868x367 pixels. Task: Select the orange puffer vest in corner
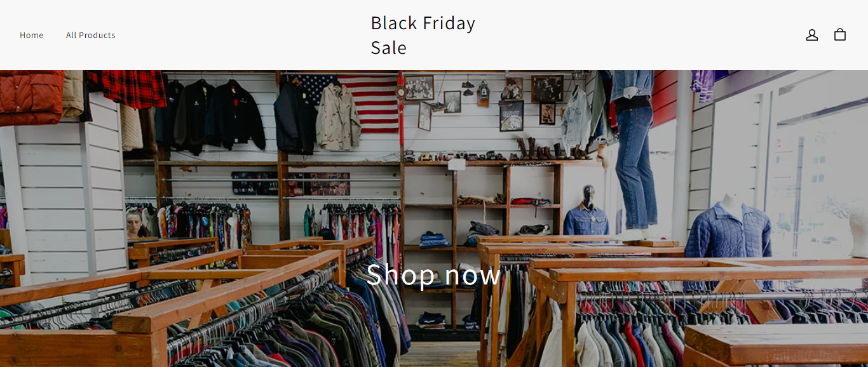(31, 97)
